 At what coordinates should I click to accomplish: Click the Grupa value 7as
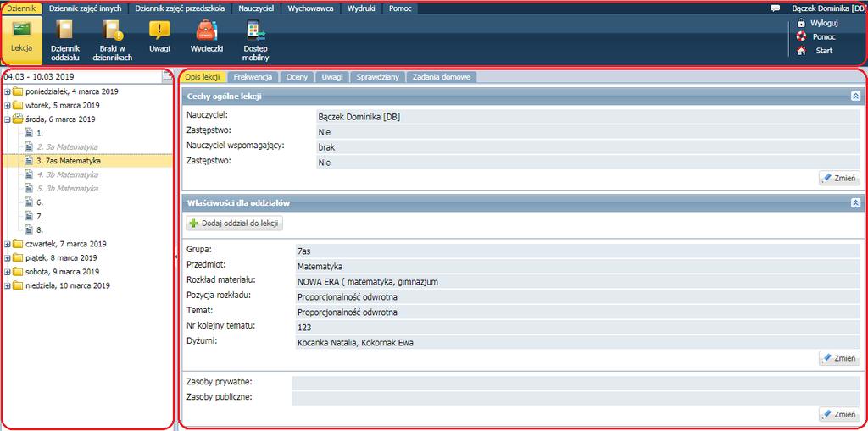click(304, 251)
